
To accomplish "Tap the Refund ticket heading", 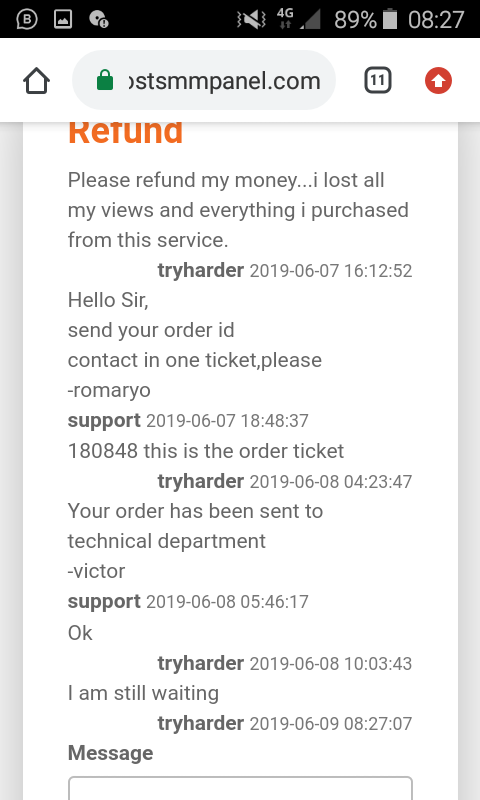I will 125,133.
